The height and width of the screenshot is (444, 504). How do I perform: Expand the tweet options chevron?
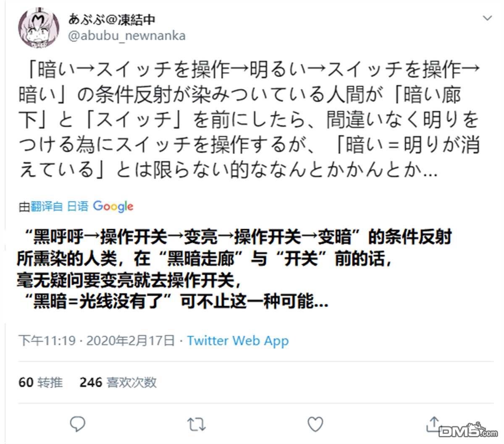pyautogui.click(x=487, y=18)
